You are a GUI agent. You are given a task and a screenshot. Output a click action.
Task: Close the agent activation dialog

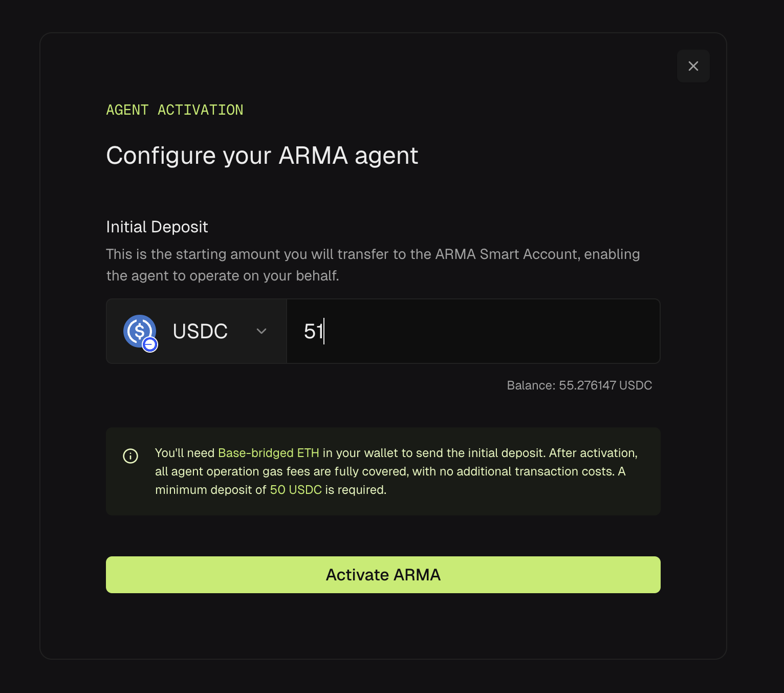click(x=693, y=66)
